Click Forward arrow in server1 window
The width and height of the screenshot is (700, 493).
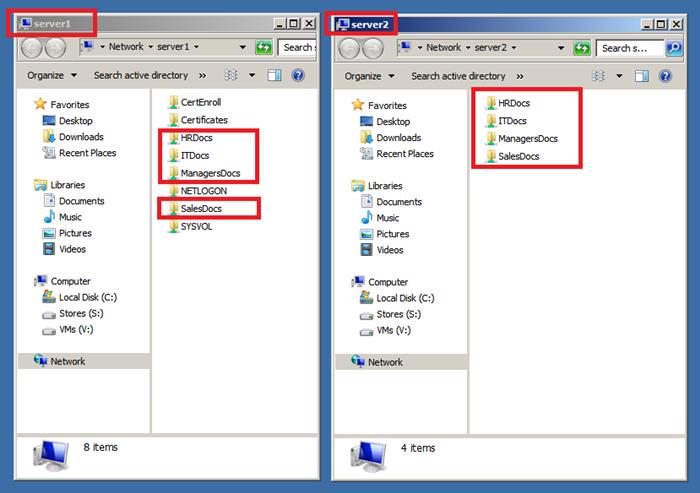pyautogui.click(x=55, y=47)
